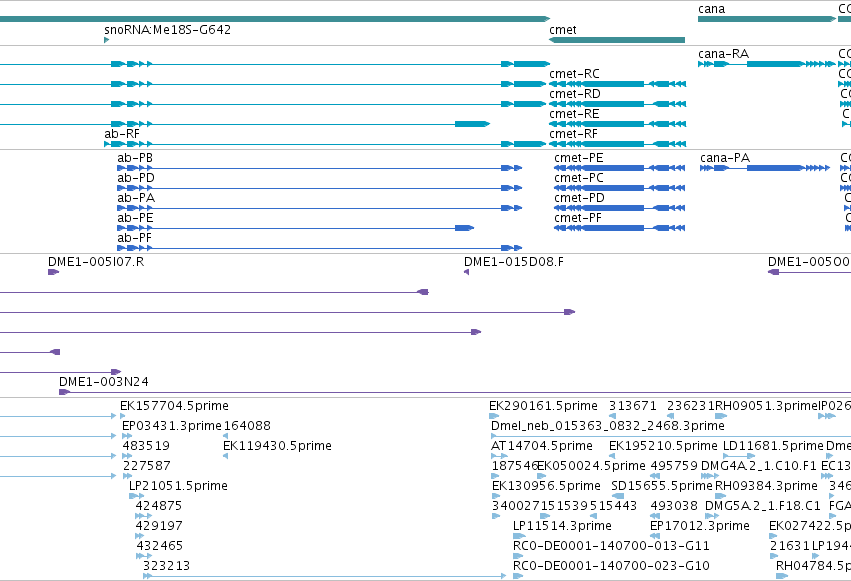Select the cmet-RF transcript glyph
Viewport: 851px width, 581px height.
pos(618,144)
